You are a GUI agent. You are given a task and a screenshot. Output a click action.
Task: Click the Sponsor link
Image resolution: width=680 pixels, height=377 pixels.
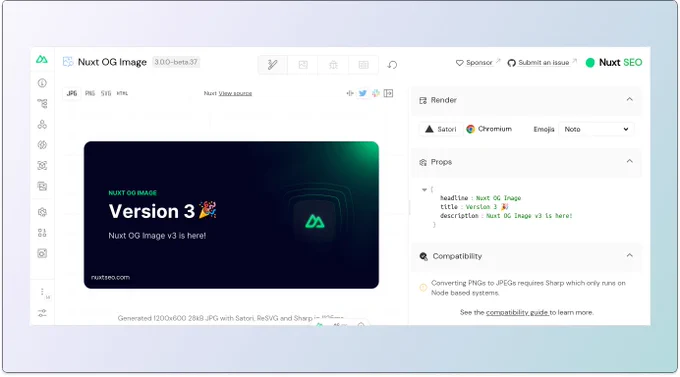coord(478,62)
